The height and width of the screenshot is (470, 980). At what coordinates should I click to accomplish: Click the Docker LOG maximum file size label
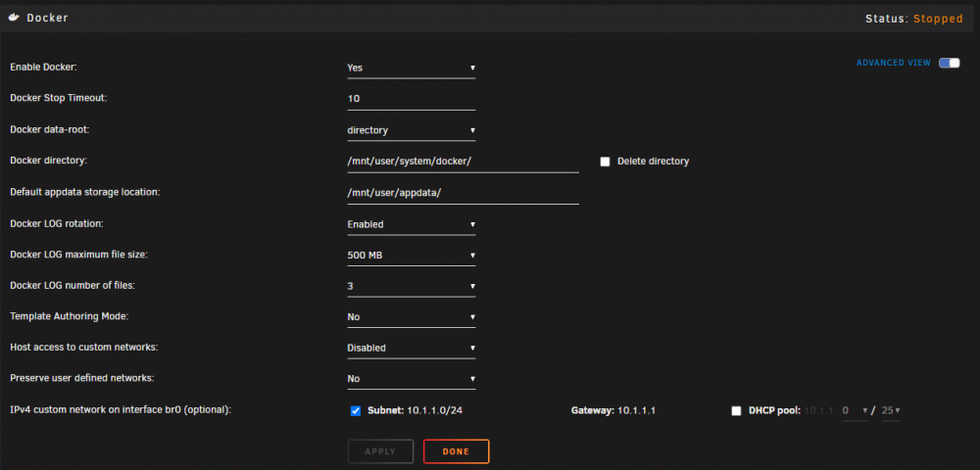pyautogui.click(x=78, y=254)
